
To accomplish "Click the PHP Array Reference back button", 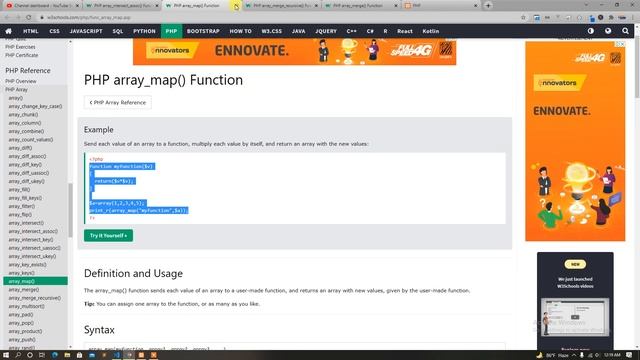I will pos(118,102).
